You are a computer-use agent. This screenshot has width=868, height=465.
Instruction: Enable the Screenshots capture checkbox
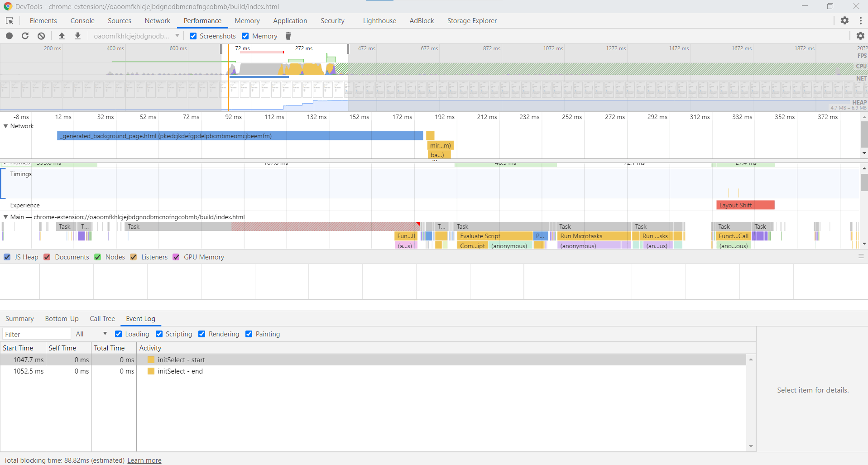(x=193, y=36)
